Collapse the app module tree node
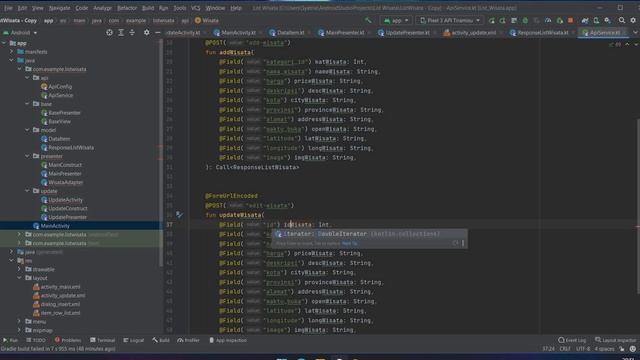Viewport: 640px width, 360px height. [4, 43]
